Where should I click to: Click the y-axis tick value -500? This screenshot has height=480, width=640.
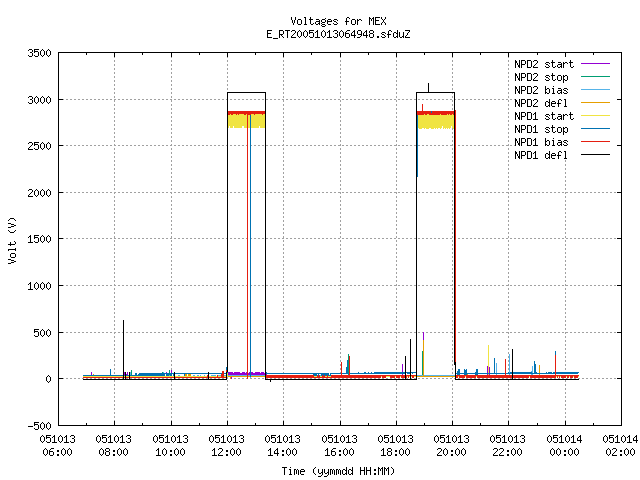(x=40, y=426)
